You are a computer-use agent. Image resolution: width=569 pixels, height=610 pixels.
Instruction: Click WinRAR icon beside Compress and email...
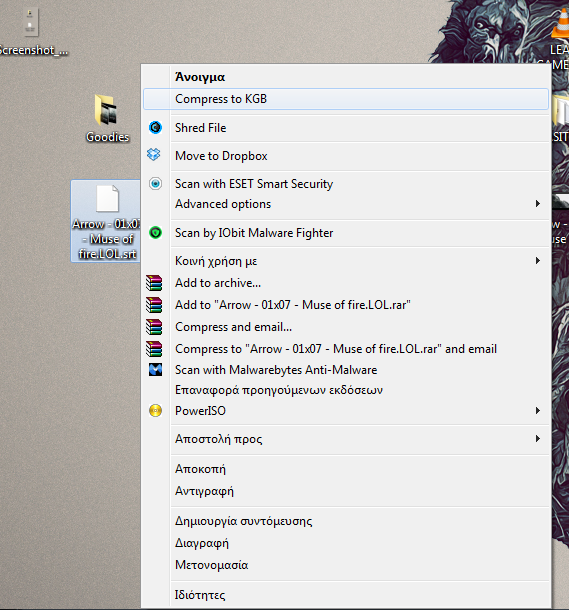[x=154, y=327]
